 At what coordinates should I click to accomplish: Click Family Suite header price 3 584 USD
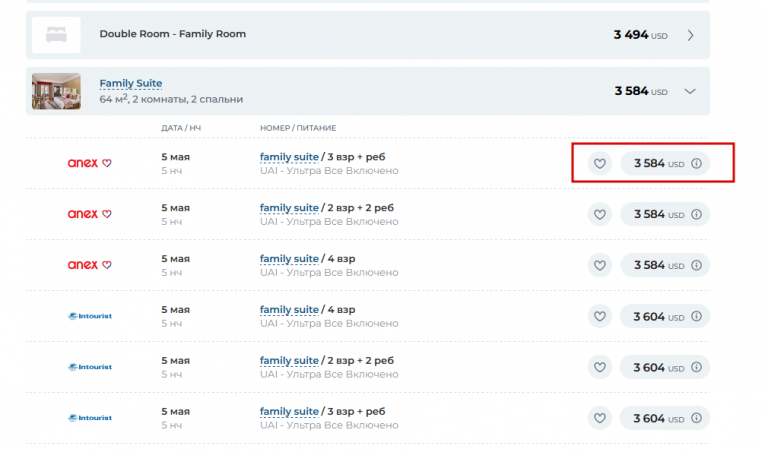[641, 91]
